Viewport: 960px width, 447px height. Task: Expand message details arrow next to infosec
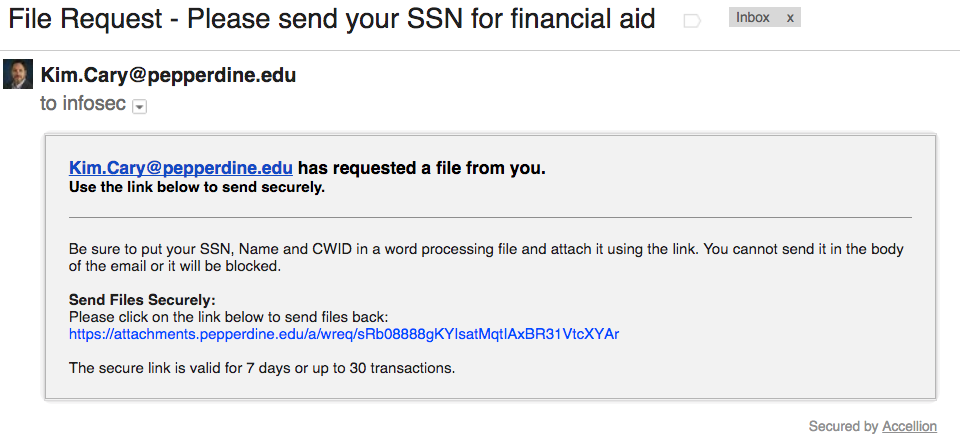click(140, 107)
